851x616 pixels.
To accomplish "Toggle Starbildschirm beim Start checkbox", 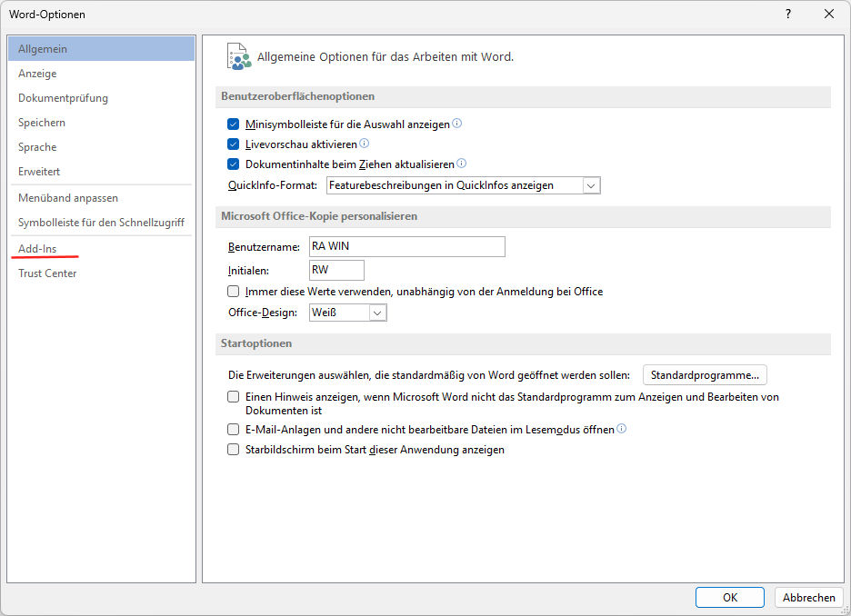I will tap(234, 450).
